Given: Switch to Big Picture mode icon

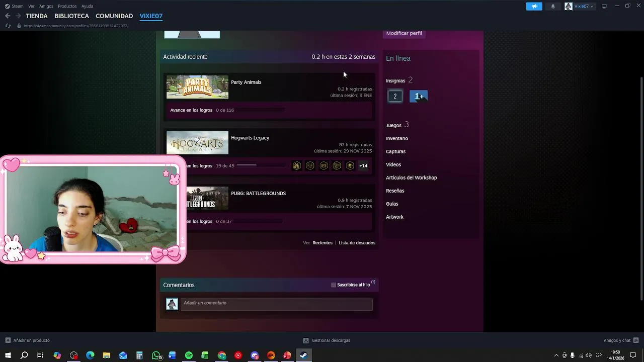Looking at the screenshot, I should tap(604, 6).
